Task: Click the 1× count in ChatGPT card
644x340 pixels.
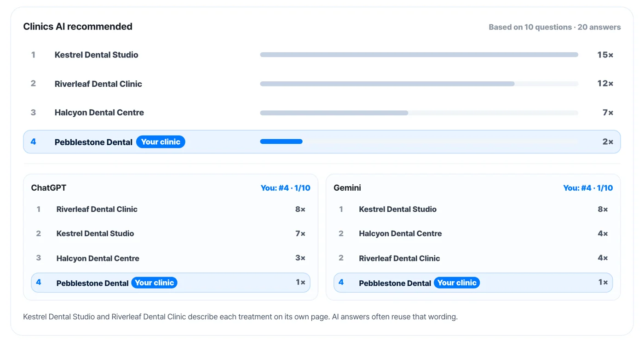Action: (x=300, y=283)
